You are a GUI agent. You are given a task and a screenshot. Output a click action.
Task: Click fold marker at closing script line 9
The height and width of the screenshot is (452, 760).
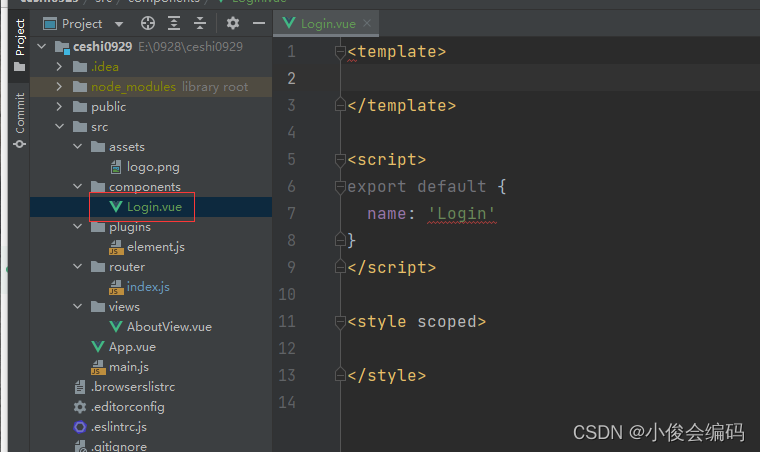(340, 266)
